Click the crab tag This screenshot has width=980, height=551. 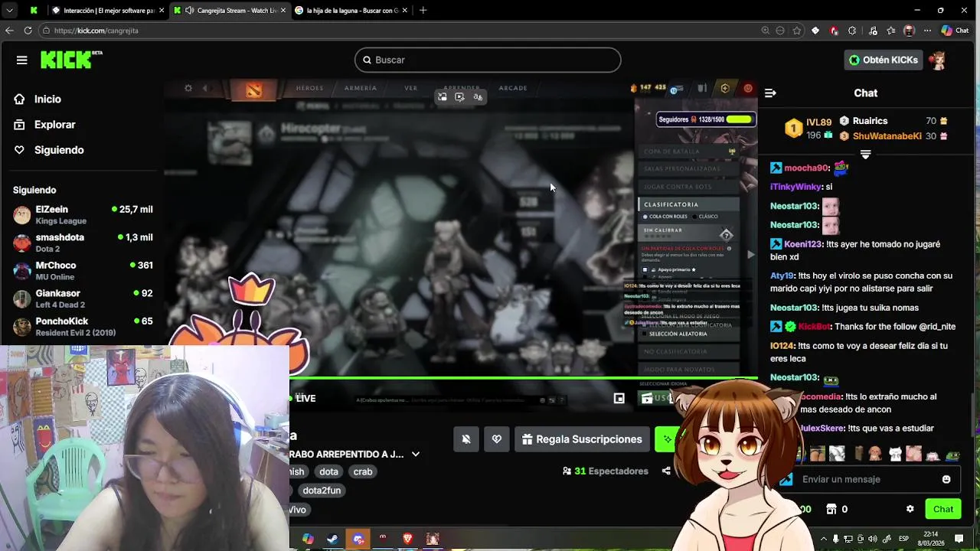coord(363,471)
